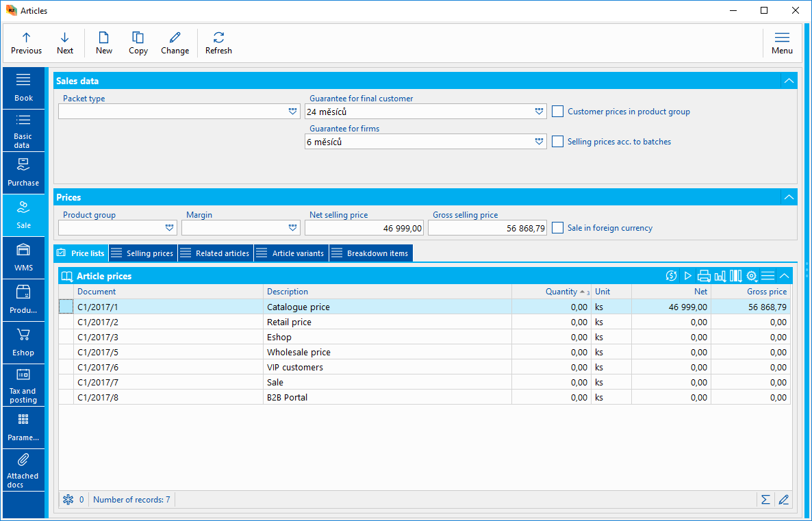
Task: Open the Packet type dropdown
Action: coord(293,112)
